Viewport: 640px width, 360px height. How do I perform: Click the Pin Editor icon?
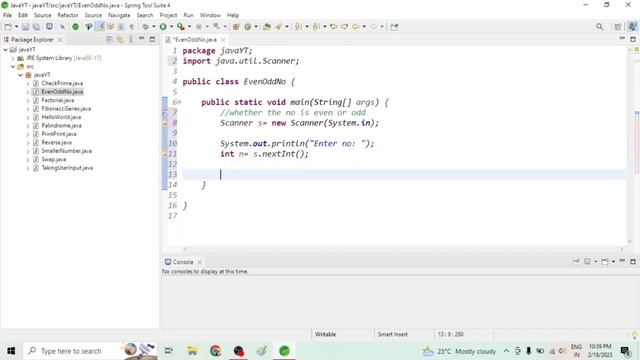[394, 27]
